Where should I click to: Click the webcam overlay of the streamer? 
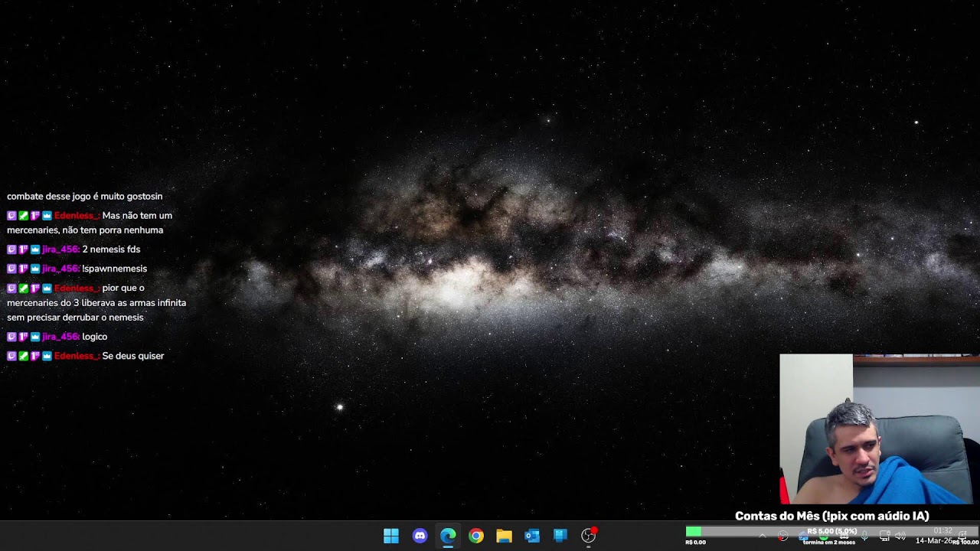click(x=880, y=429)
